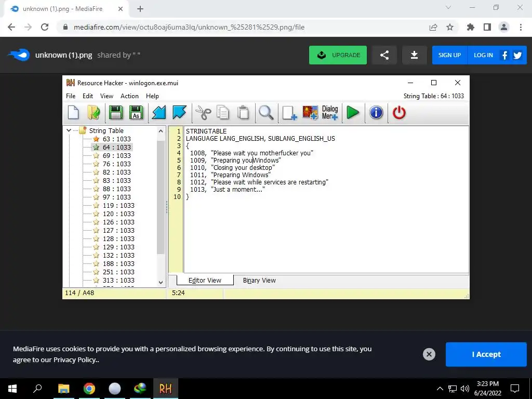Cut with the scissors icon
532x399 pixels.
pyautogui.click(x=203, y=113)
